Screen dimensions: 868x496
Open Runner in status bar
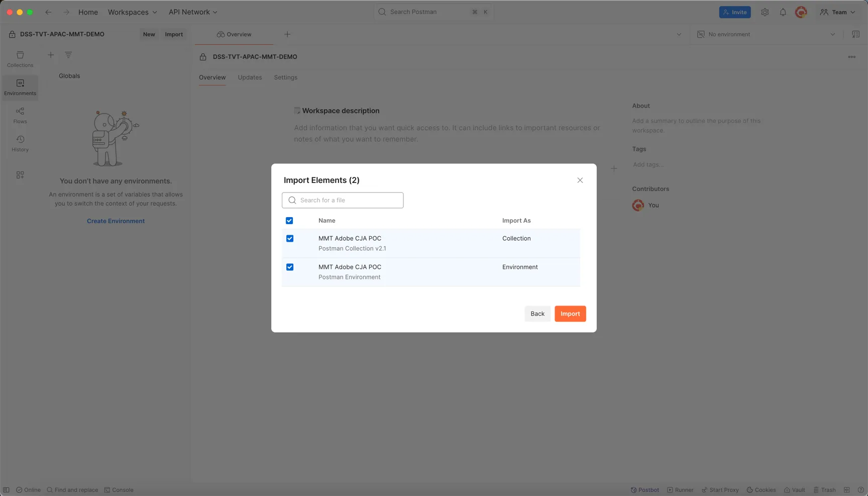point(680,490)
